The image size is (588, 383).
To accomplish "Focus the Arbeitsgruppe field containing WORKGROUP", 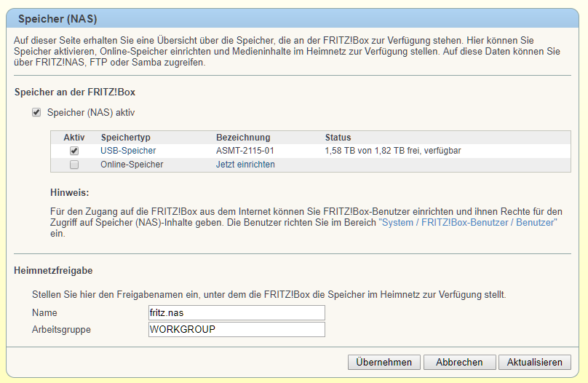I will pos(237,329).
